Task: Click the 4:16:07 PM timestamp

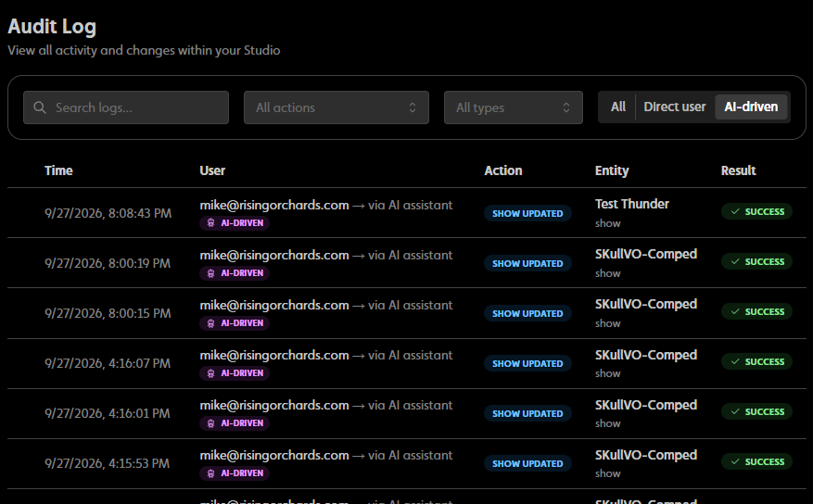Action: [108, 363]
